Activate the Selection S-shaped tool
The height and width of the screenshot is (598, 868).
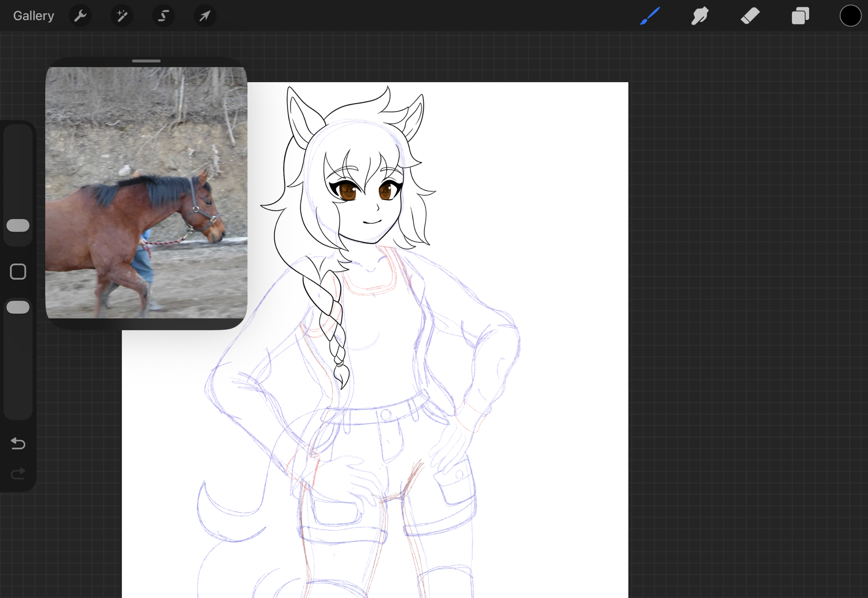pyautogui.click(x=163, y=16)
